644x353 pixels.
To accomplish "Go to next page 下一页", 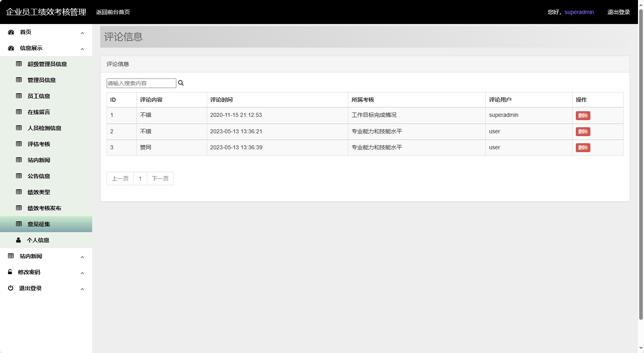I will 160,179.
